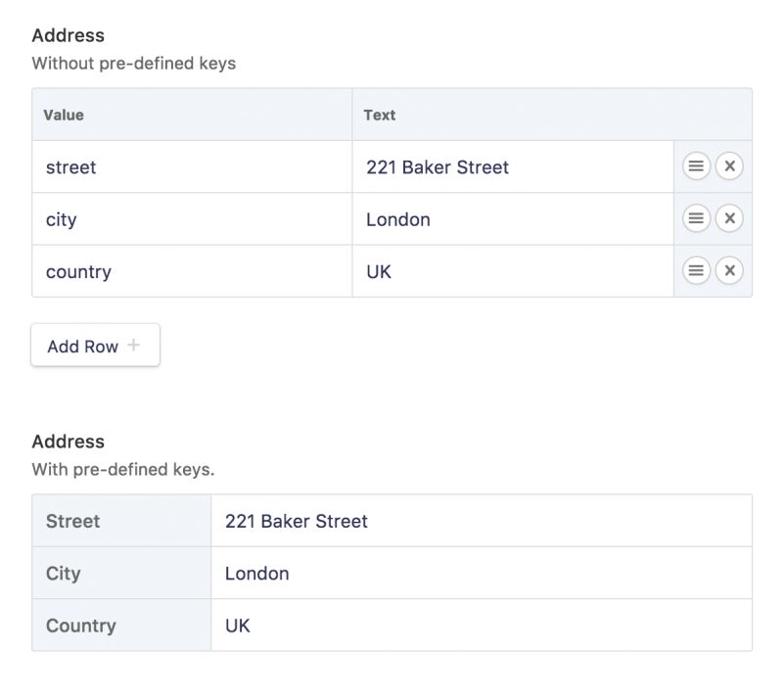Click the Value column header
The image size is (783, 700).
(x=64, y=115)
